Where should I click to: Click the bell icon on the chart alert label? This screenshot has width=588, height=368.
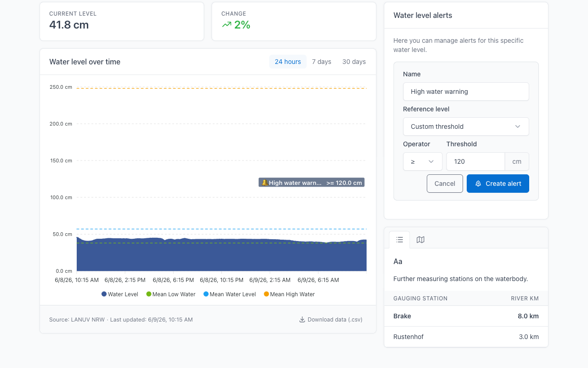(264, 183)
